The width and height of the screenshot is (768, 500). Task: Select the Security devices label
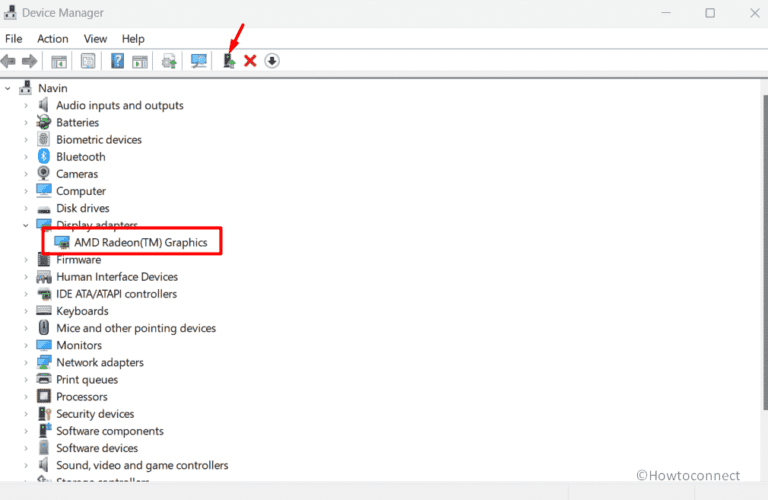tap(95, 414)
